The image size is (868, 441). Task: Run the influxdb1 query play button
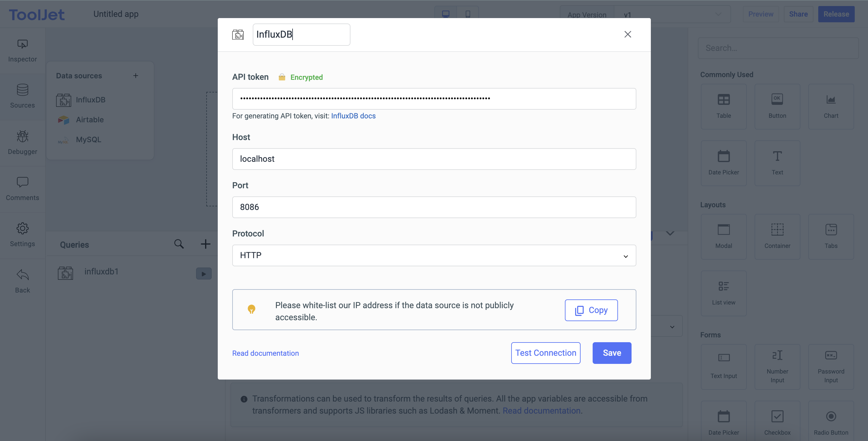pos(204,274)
